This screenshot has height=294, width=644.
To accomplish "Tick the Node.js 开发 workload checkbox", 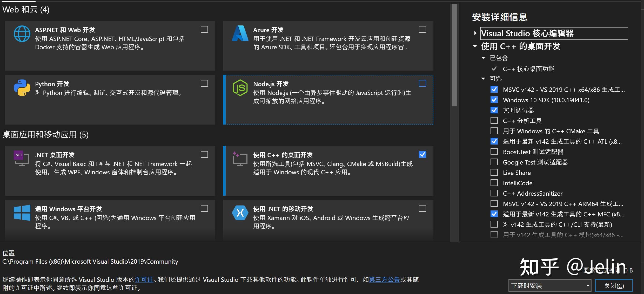I will click(x=422, y=83).
